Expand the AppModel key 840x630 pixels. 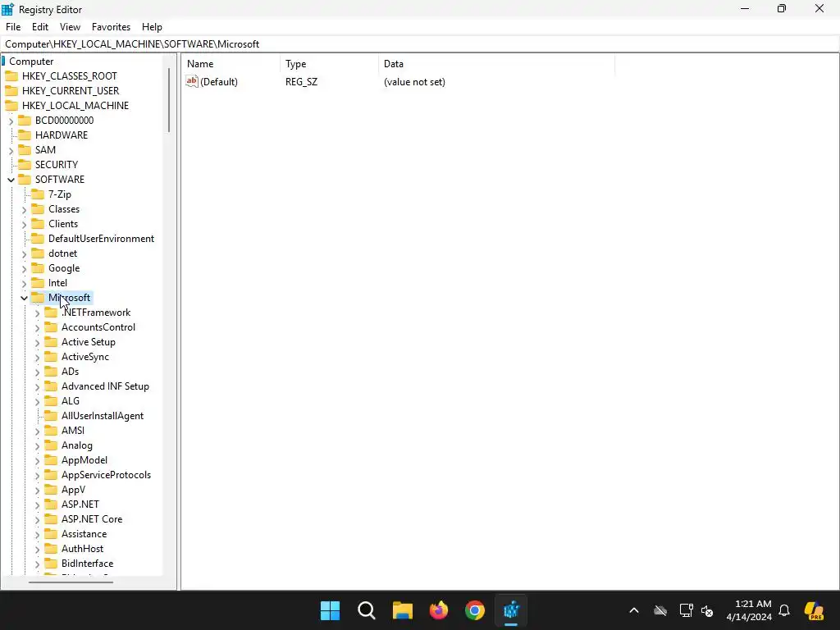tap(37, 461)
